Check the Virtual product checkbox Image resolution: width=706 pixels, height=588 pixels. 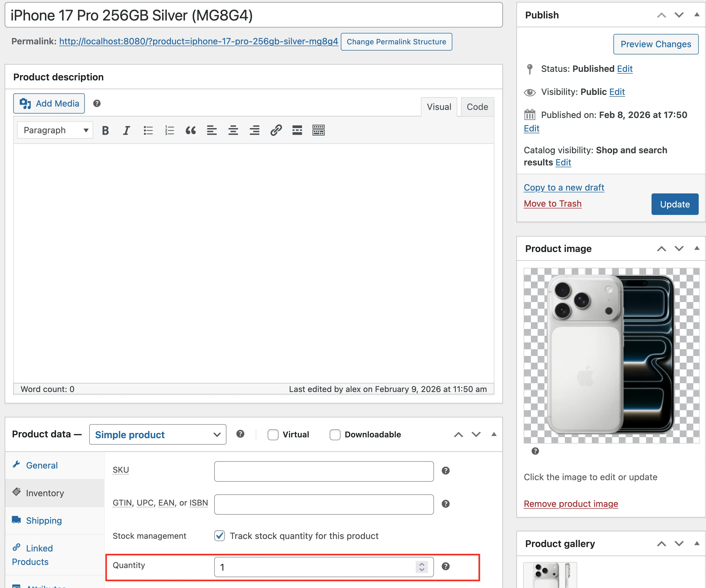coord(273,435)
